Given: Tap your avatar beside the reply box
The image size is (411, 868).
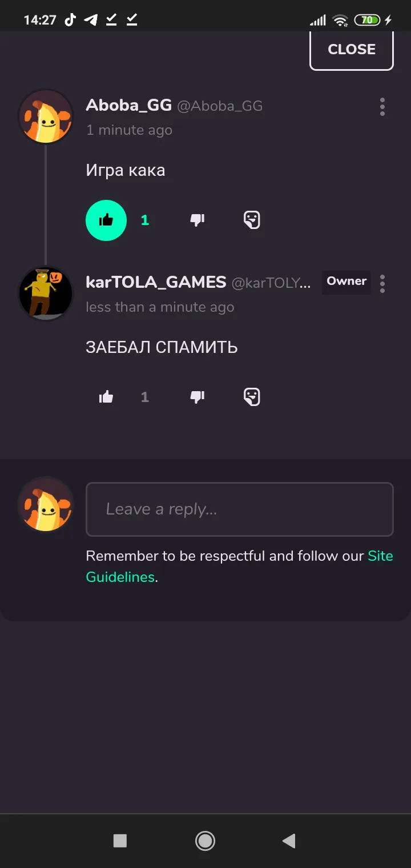Looking at the screenshot, I should [46, 505].
